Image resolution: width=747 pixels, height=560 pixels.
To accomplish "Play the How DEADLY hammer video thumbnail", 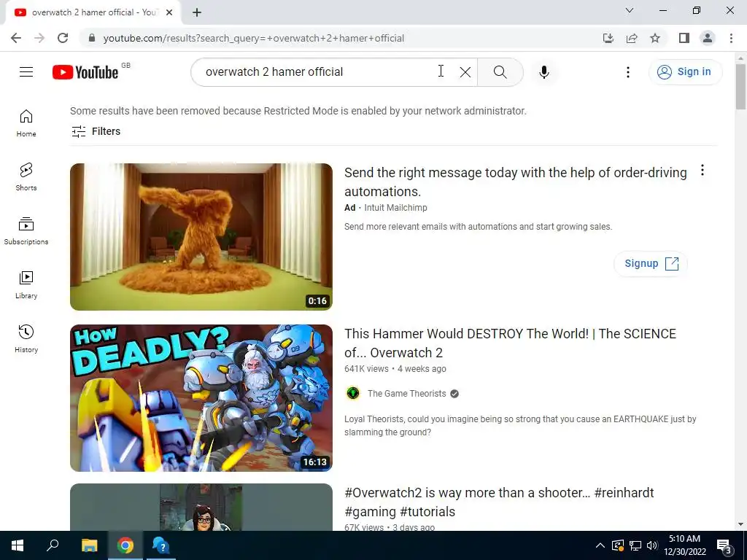I will click(x=201, y=398).
